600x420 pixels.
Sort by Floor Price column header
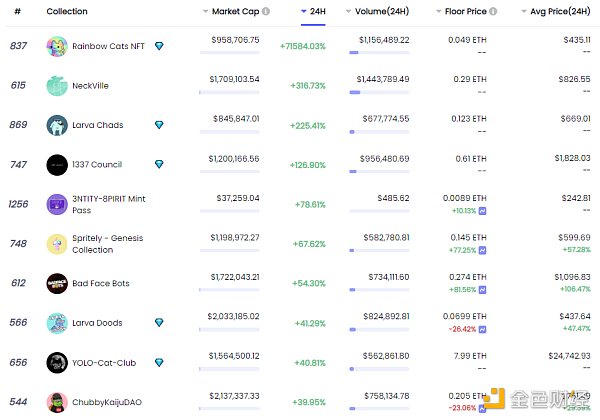tap(468, 12)
